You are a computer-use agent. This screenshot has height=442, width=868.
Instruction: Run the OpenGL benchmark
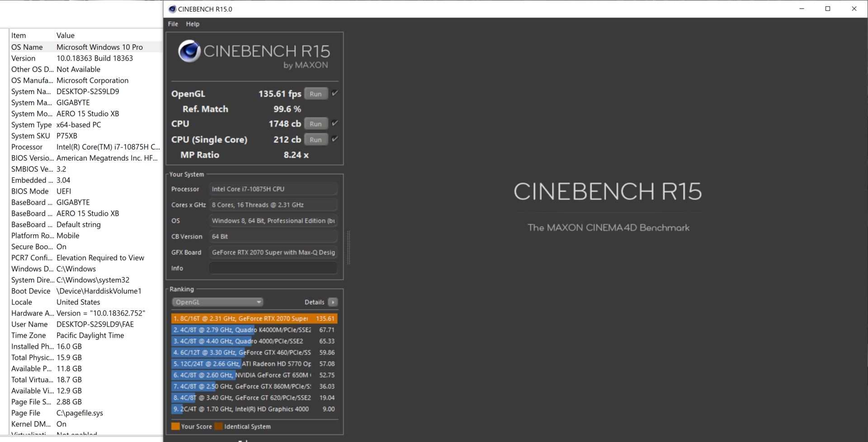316,94
